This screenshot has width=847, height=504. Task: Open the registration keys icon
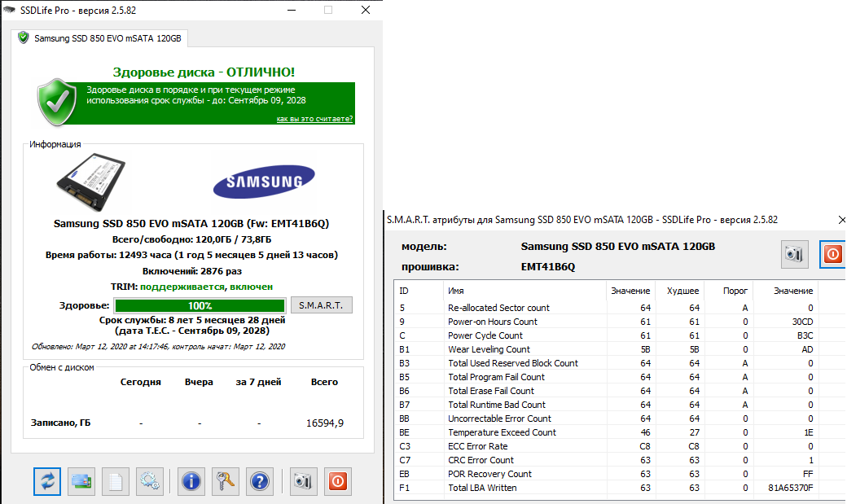coord(226,480)
